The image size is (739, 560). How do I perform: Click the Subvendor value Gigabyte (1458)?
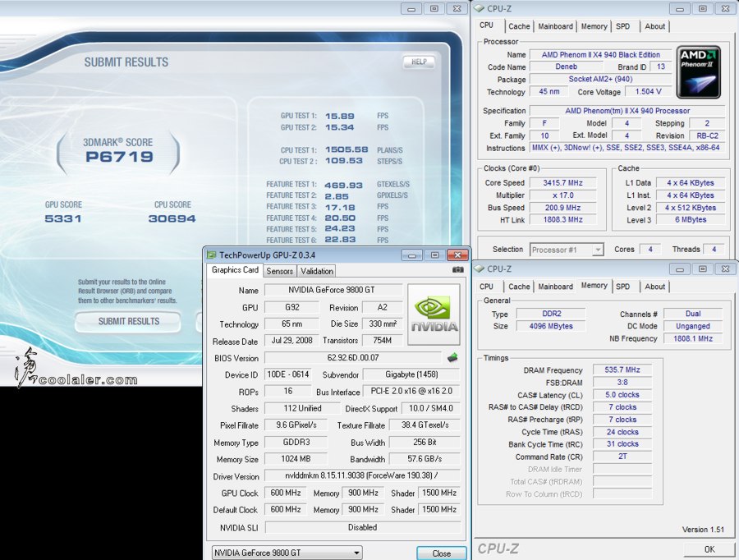(x=411, y=374)
